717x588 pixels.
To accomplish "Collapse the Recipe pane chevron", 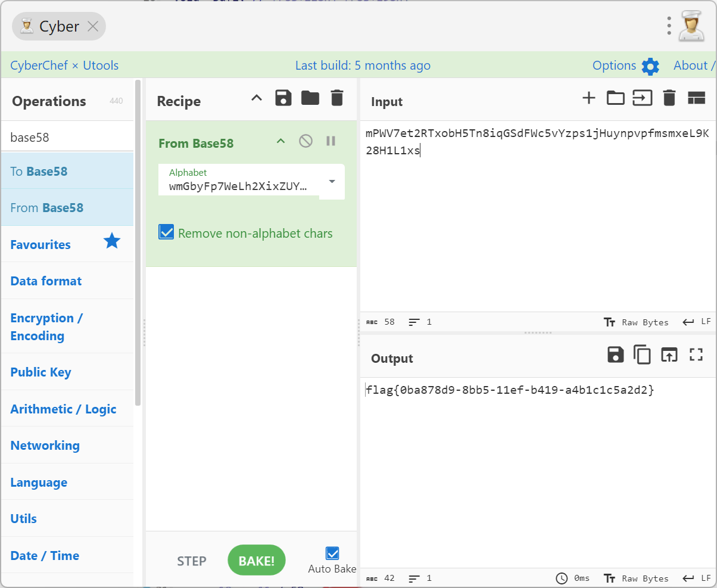I will click(x=257, y=98).
